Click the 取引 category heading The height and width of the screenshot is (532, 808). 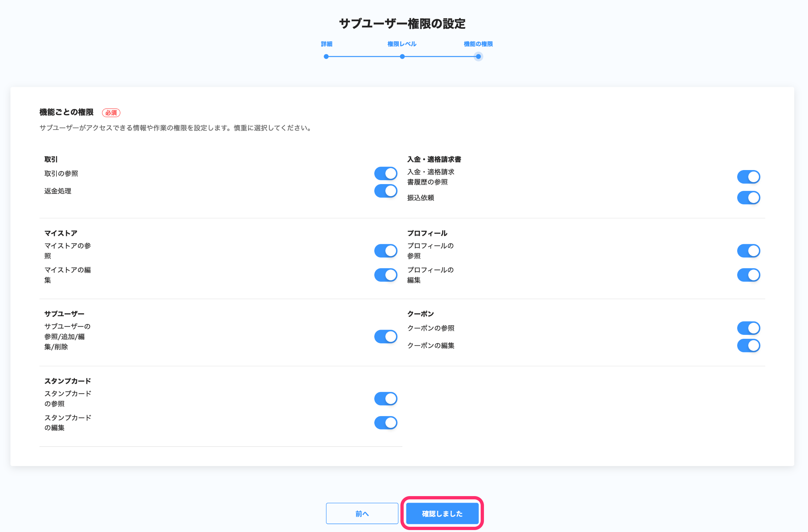click(x=51, y=159)
